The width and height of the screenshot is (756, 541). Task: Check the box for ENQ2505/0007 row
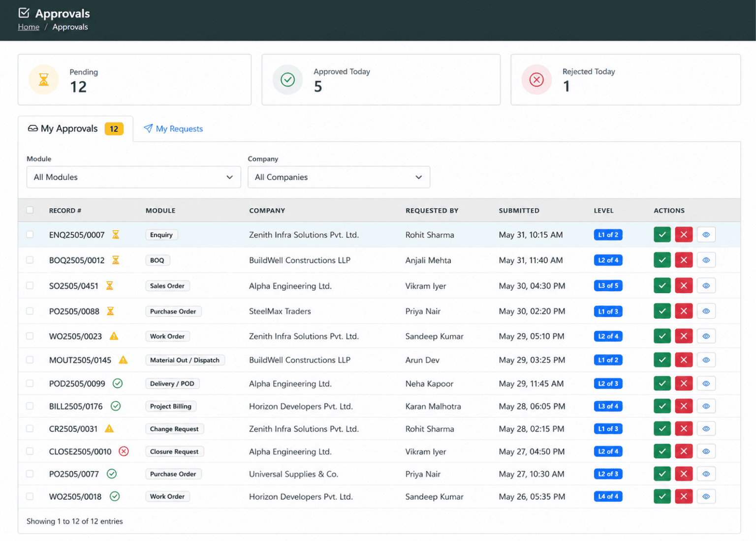pyautogui.click(x=30, y=235)
